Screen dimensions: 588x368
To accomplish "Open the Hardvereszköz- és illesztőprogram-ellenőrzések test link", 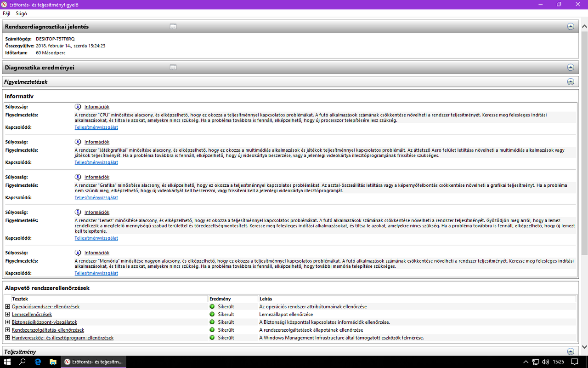I will click(x=62, y=338).
